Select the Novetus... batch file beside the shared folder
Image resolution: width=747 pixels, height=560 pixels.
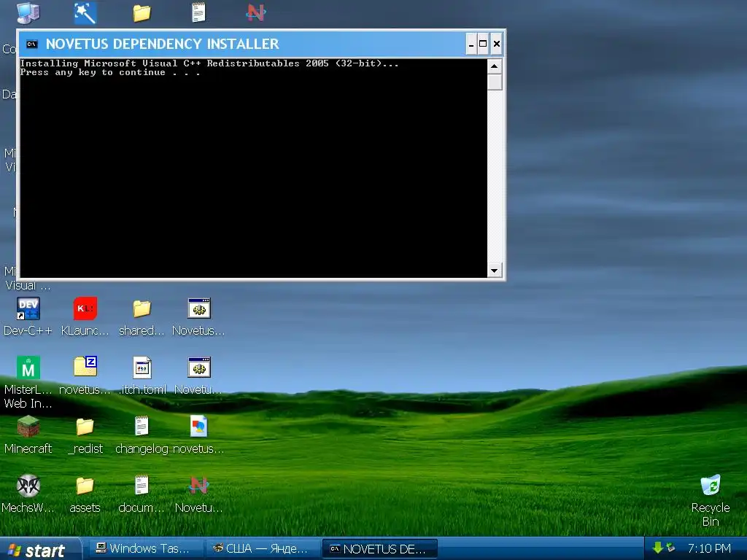pos(198,316)
